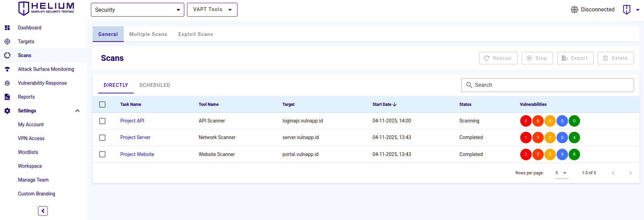Viewport: 644px width, 220px height.
Task: Open the Project Website link
Action: pos(137,154)
